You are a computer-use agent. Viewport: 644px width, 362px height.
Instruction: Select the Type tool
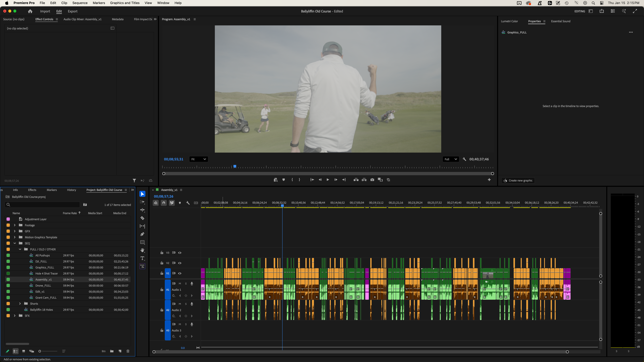(x=142, y=258)
